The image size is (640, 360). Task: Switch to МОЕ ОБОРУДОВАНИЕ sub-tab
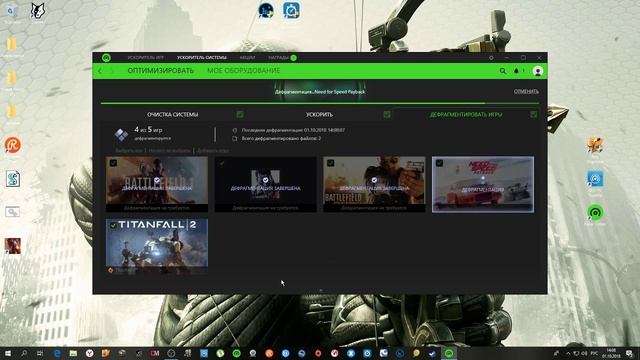244,71
